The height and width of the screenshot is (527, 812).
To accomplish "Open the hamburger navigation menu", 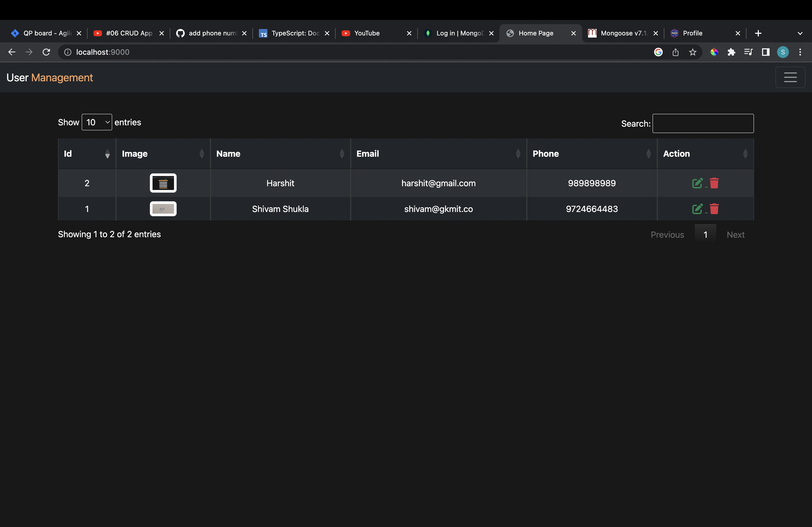I will pos(790,77).
